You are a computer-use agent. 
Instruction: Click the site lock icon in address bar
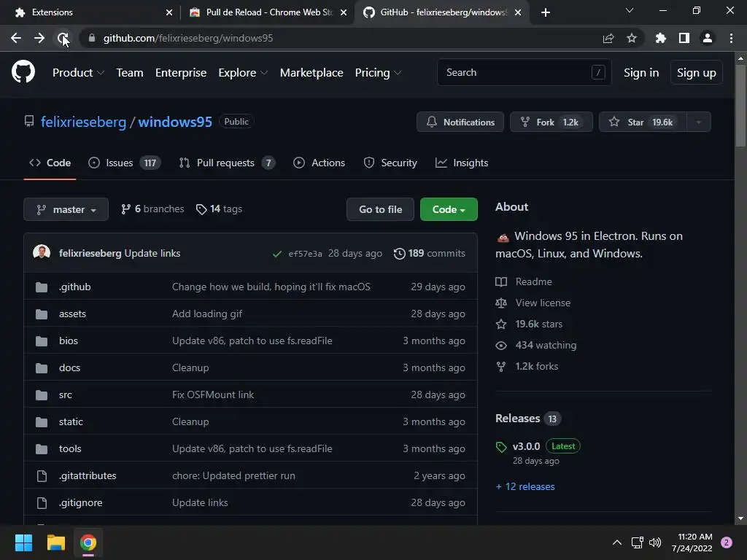pyautogui.click(x=92, y=38)
